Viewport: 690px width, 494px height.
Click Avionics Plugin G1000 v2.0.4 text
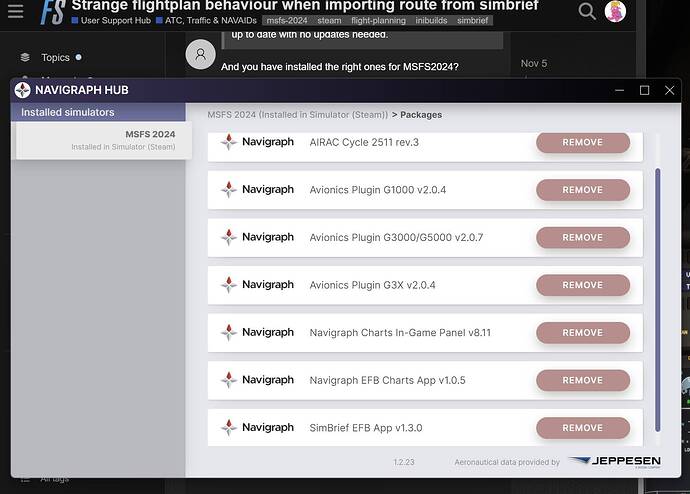tap(378, 190)
